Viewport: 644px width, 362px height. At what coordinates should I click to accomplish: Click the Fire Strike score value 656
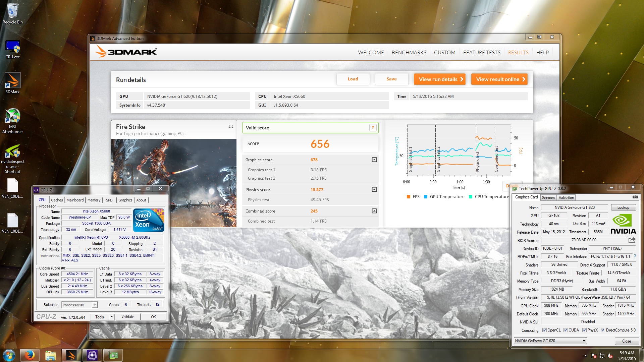tap(320, 144)
